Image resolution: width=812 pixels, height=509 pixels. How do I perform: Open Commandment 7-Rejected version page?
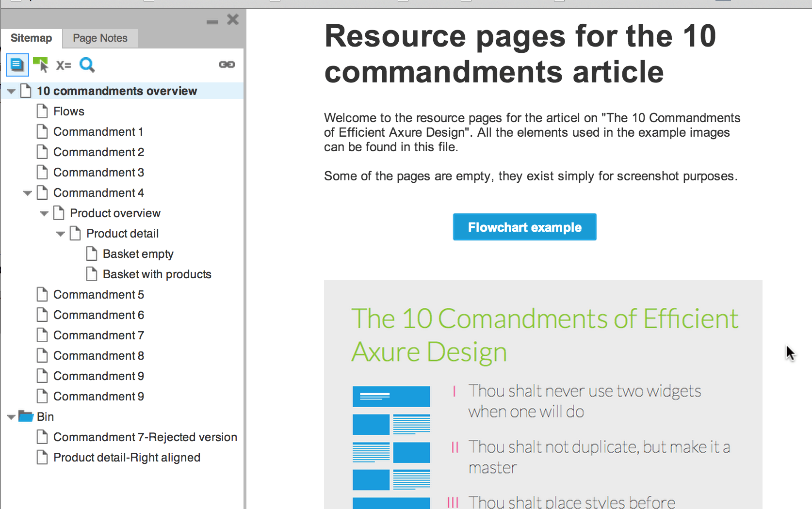(x=145, y=437)
